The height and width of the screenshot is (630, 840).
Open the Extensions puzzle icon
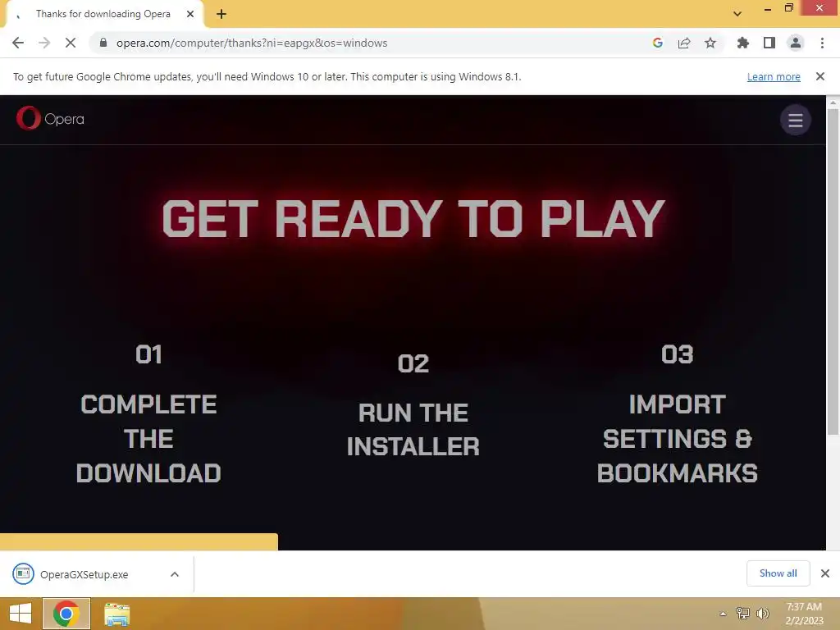click(743, 43)
